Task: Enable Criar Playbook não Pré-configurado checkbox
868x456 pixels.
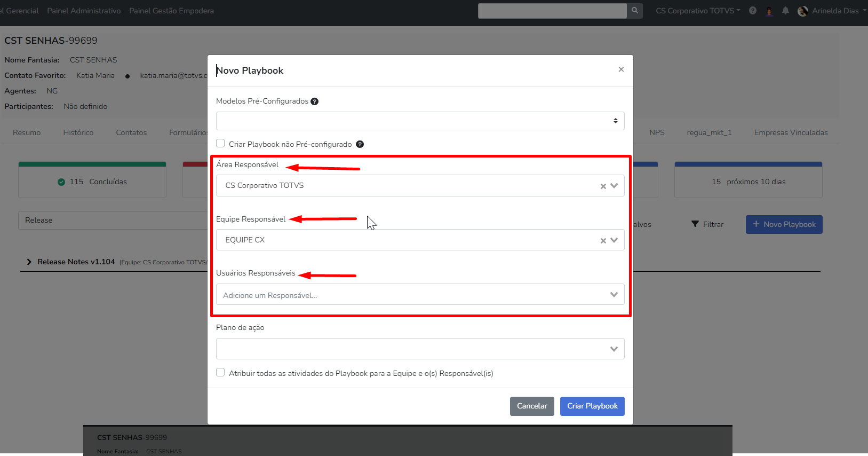Action: pyautogui.click(x=220, y=144)
